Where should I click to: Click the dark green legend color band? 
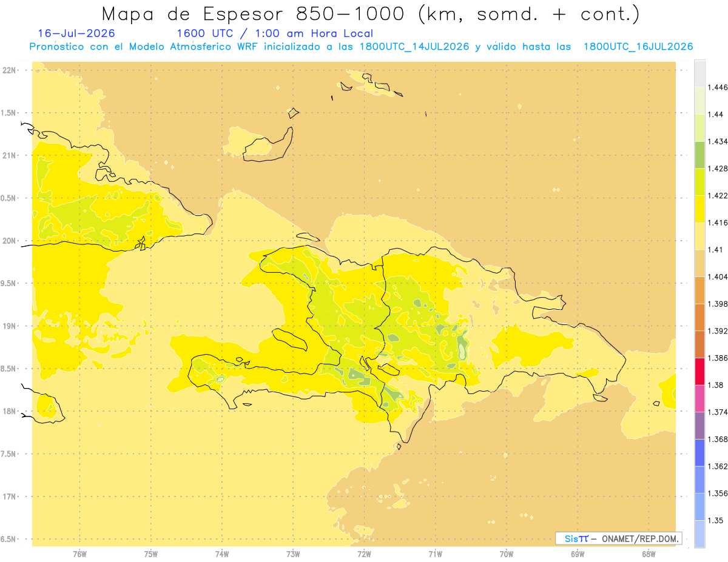699,155
